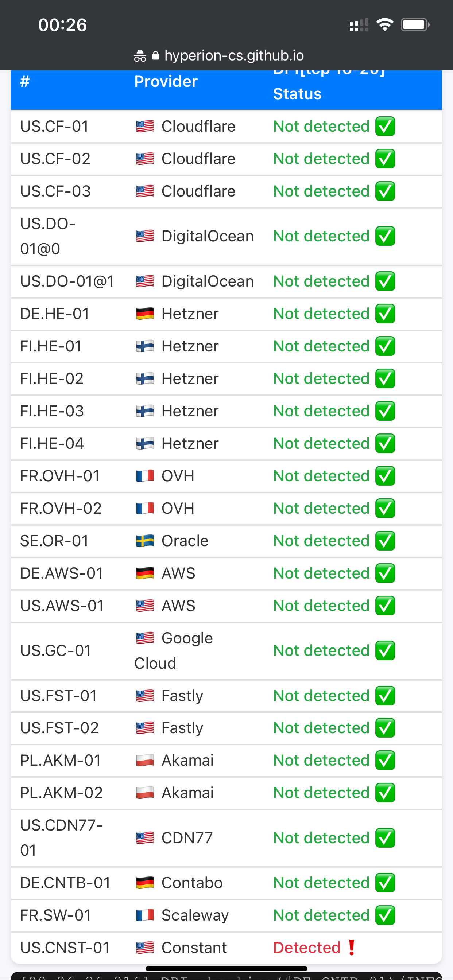
Task: Click the green checkmark in the US.CF-02 row
Action: 385,159
